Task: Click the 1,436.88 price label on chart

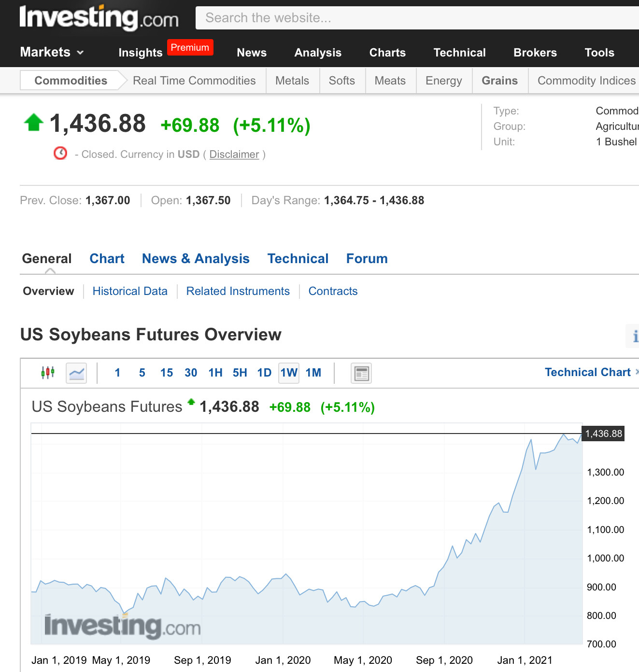Action: (x=603, y=434)
